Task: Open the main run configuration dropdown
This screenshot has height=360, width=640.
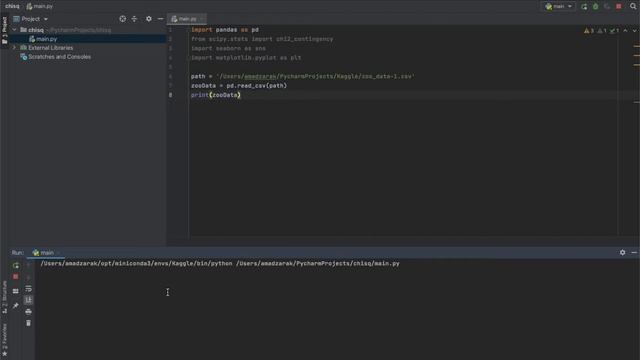Action: [559, 7]
